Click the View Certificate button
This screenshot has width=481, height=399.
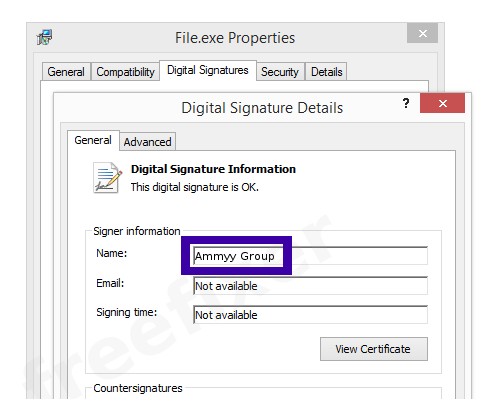click(374, 349)
